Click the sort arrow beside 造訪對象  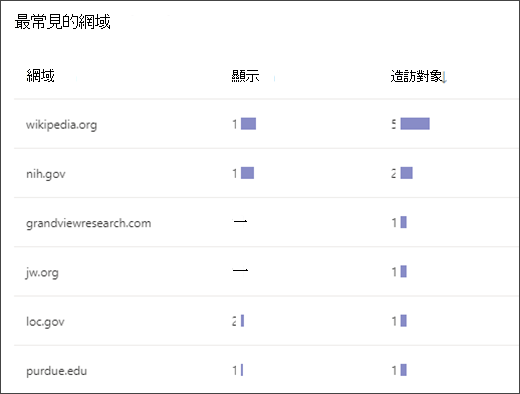coord(444,77)
